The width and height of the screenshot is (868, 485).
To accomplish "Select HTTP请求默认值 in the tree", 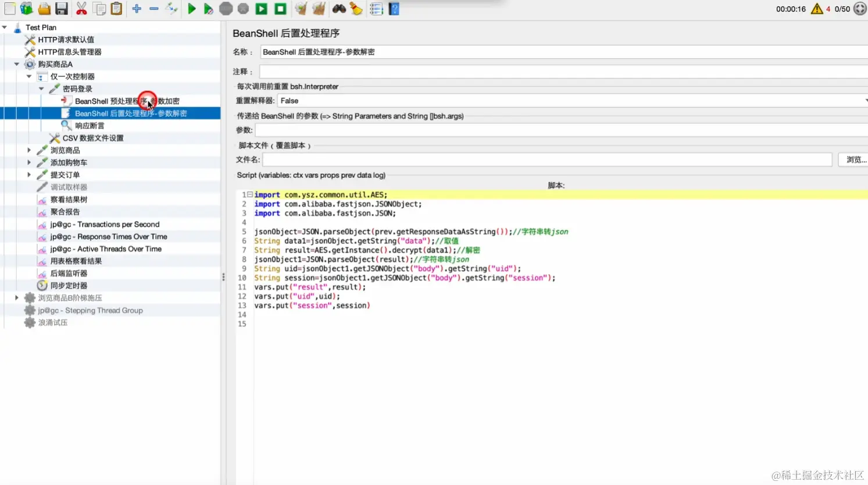I will 66,39.
